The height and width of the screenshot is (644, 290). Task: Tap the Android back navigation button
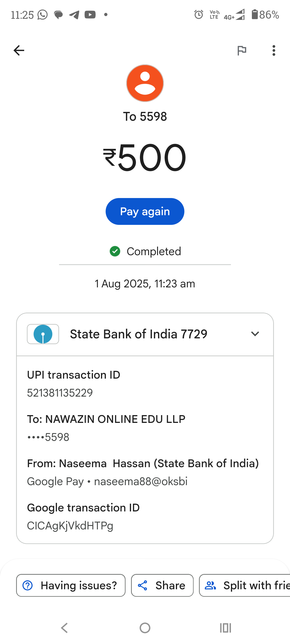(x=64, y=628)
